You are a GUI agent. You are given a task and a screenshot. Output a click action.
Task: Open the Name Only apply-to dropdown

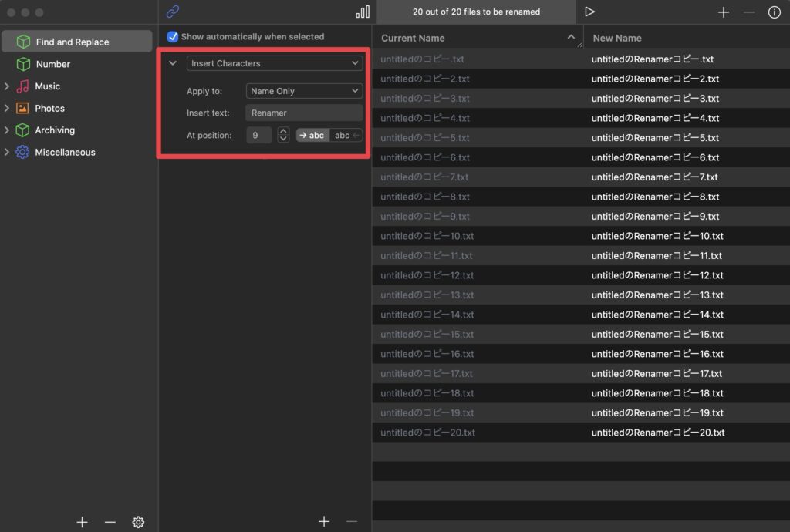pyautogui.click(x=304, y=91)
